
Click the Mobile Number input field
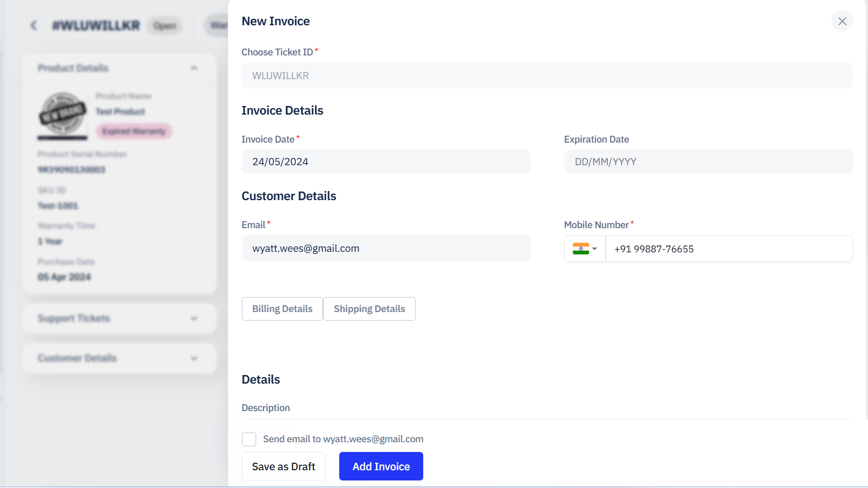[728, 249]
